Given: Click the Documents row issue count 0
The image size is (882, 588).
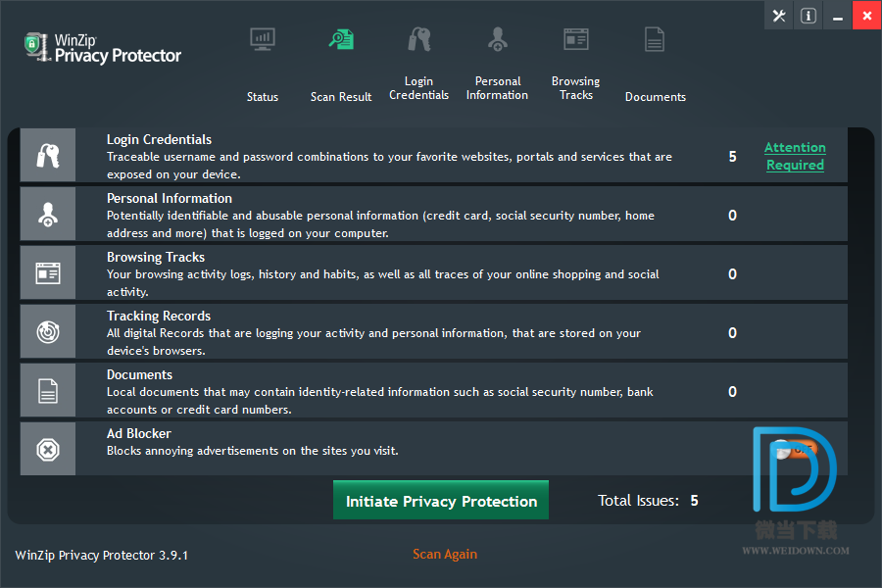Looking at the screenshot, I should [x=732, y=392].
